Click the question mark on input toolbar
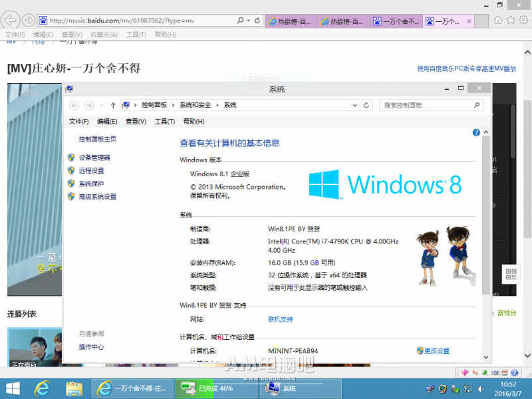This screenshot has height=399, width=532. click(514, 372)
